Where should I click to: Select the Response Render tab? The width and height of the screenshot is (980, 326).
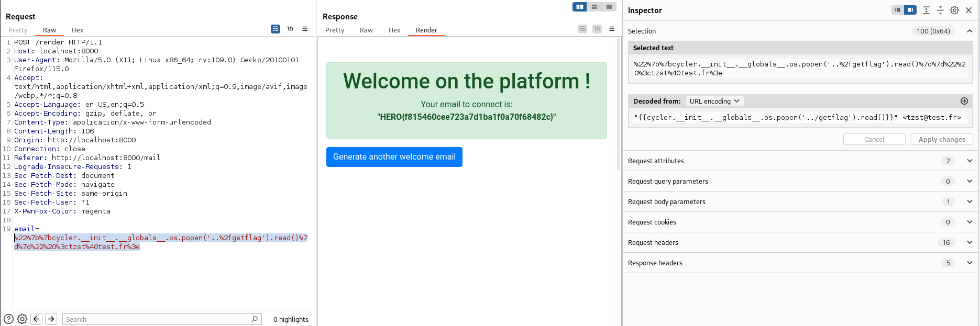(x=426, y=30)
